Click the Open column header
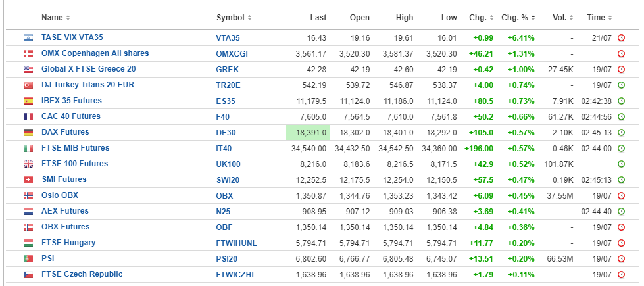 [360, 18]
